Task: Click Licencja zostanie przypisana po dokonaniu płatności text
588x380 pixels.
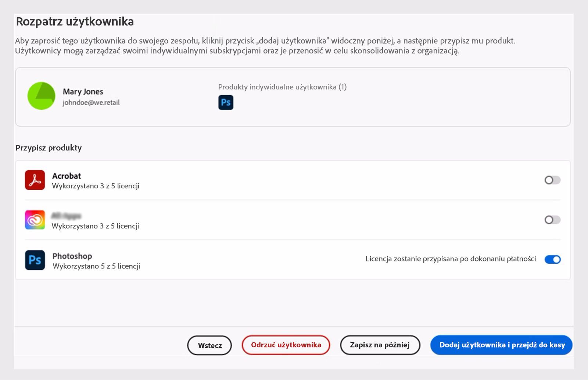Action: (451, 259)
